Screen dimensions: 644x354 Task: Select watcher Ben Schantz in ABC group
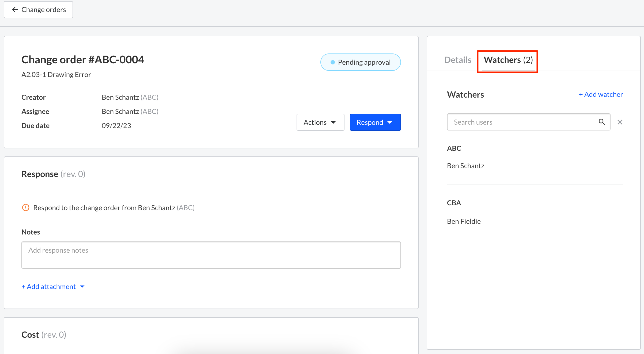(x=465, y=166)
